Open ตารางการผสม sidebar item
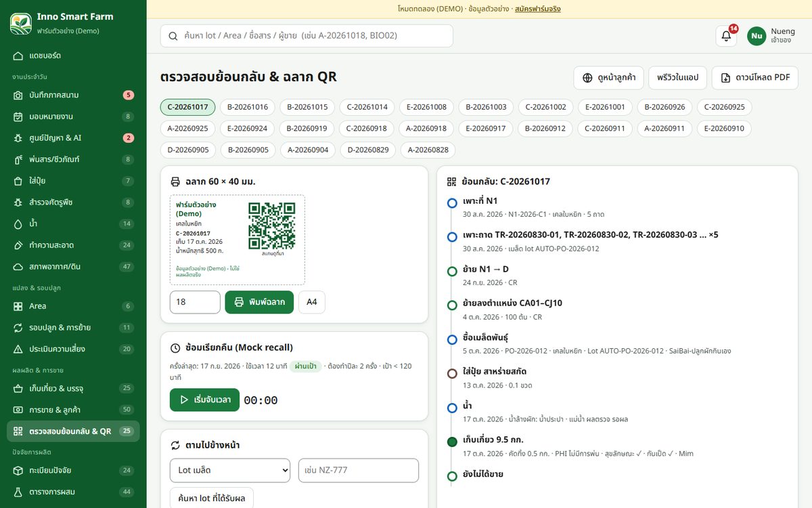The image size is (812, 508). [x=73, y=492]
